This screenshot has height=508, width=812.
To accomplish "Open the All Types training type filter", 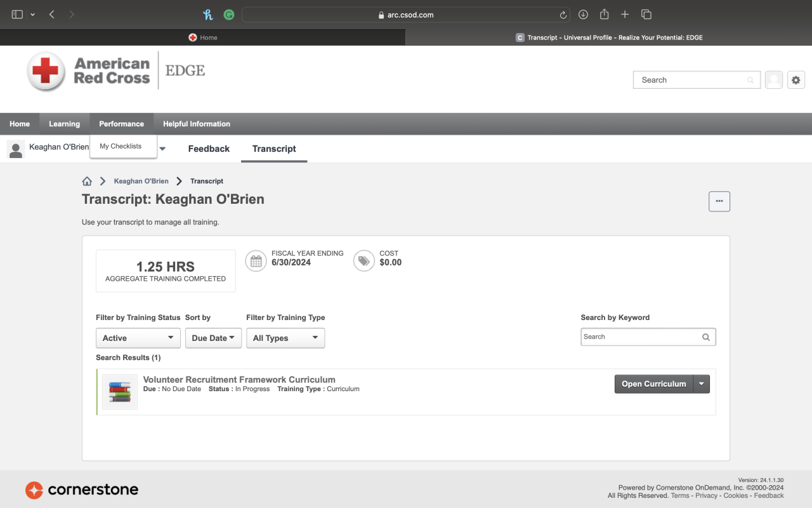I will pyautogui.click(x=285, y=338).
